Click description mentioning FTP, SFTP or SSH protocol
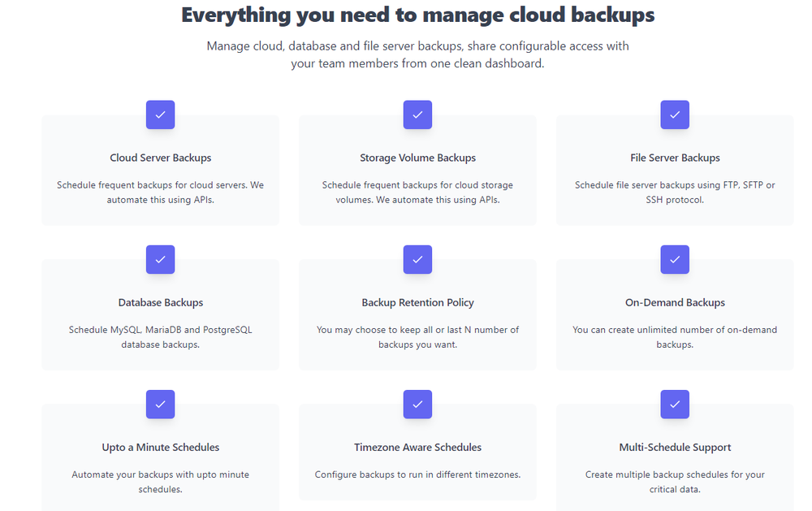This screenshot has width=812, height=511. pyautogui.click(x=675, y=193)
